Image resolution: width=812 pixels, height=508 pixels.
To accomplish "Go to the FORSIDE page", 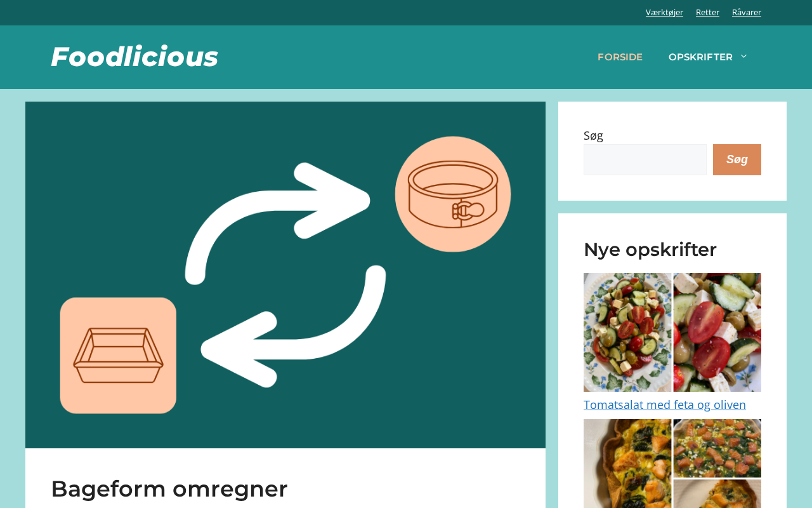I will point(620,57).
